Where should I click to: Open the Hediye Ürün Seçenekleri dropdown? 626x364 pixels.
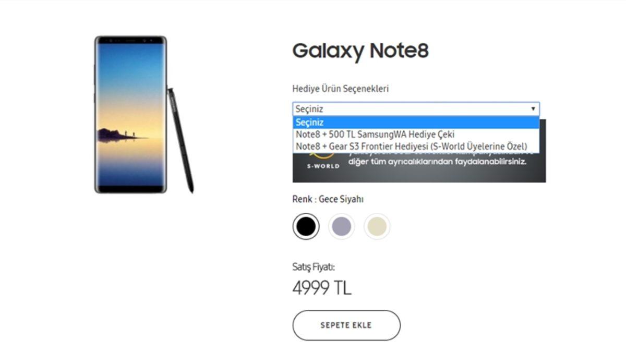pos(415,108)
